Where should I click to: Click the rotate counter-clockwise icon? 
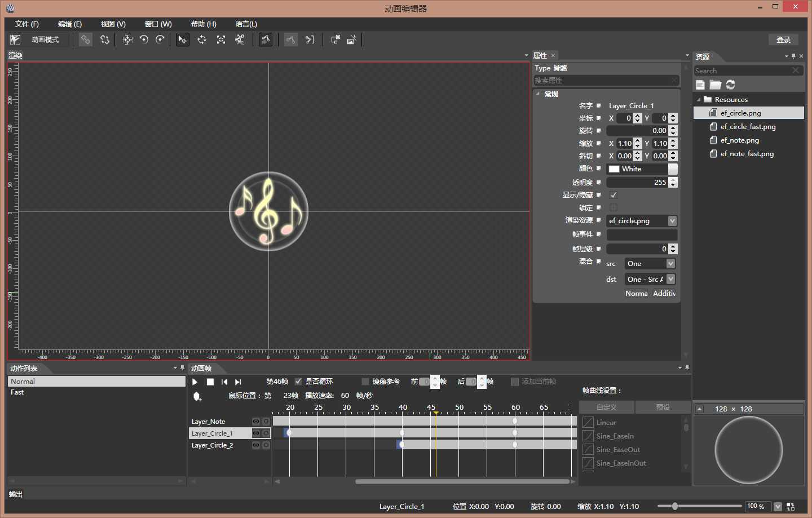click(144, 39)
